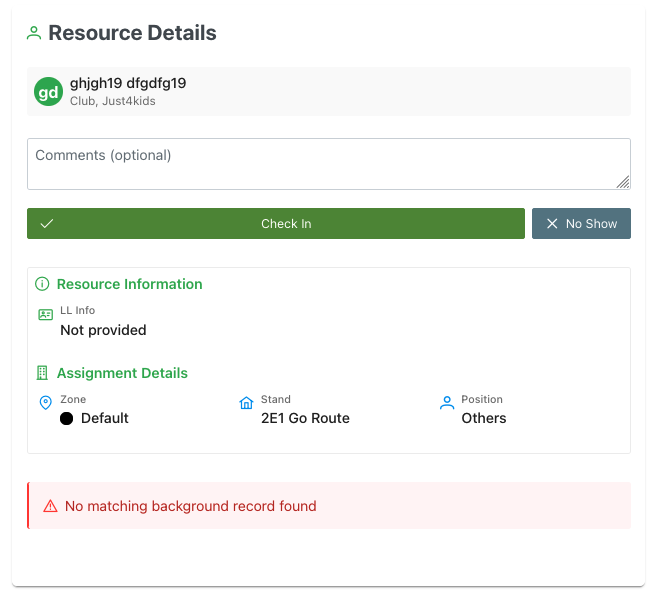This screenshot has height=594, width=653.
Task: Select the green 'gd' avatar circle
Action: click(48, 92)
